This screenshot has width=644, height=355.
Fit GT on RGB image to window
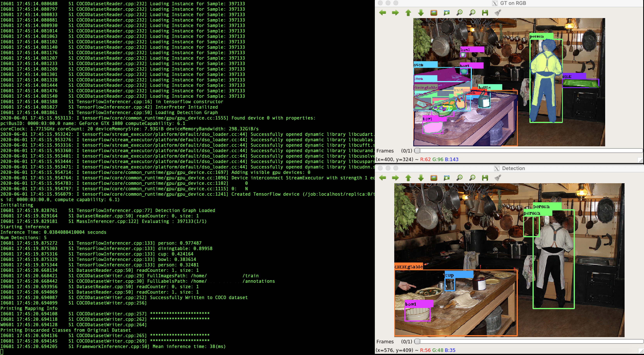(446, 13)
